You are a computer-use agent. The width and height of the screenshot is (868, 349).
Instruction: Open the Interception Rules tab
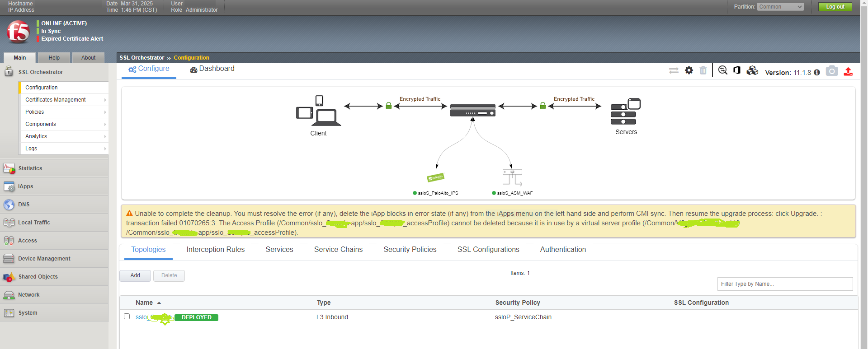click(216, 250)
